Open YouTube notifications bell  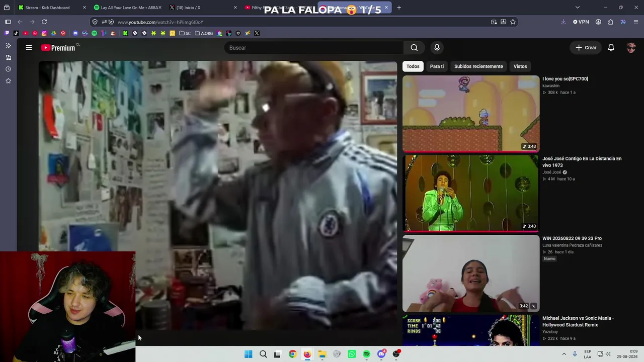pos(611,48)
